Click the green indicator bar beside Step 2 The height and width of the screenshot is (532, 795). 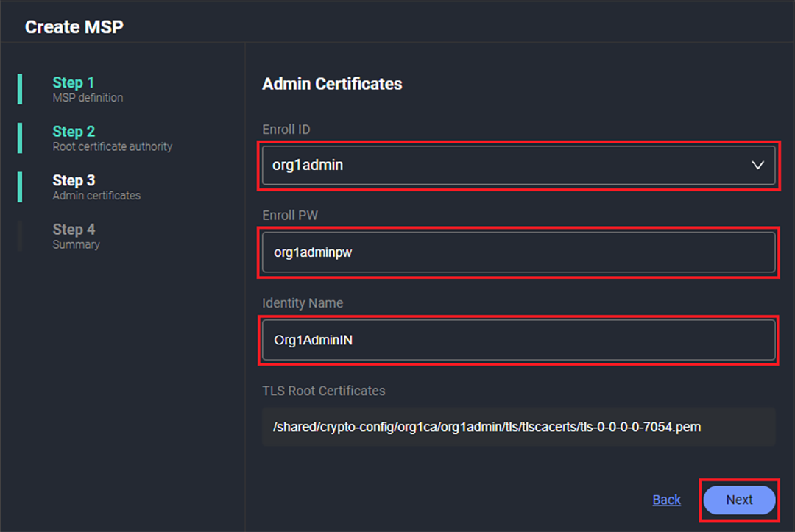pyautogui.click(x=20, y=138)
